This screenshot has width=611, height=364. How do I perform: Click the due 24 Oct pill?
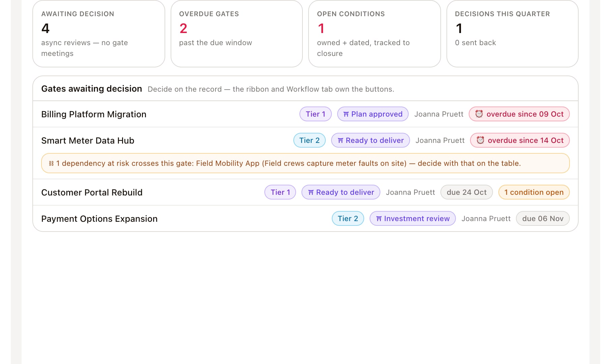click(467, 192)
